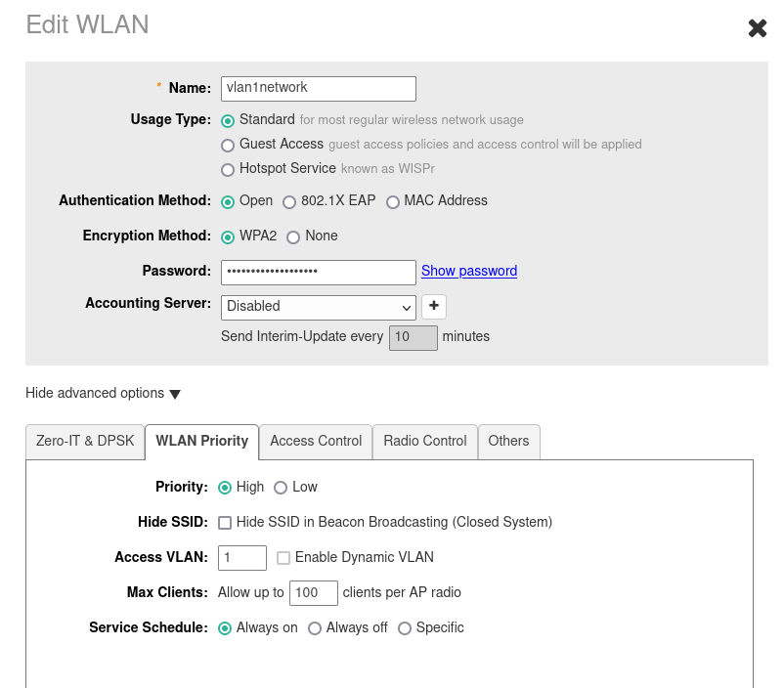
Task: Select Always off service schedule
Action: coord(314,628)
